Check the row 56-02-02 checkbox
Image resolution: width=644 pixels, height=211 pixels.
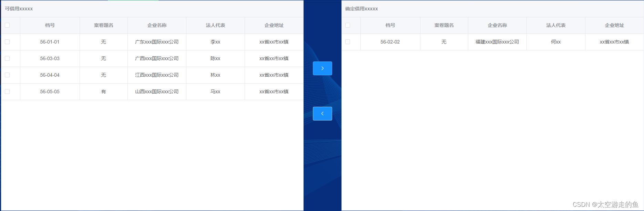pyautogui.click(x=348, y=42)
